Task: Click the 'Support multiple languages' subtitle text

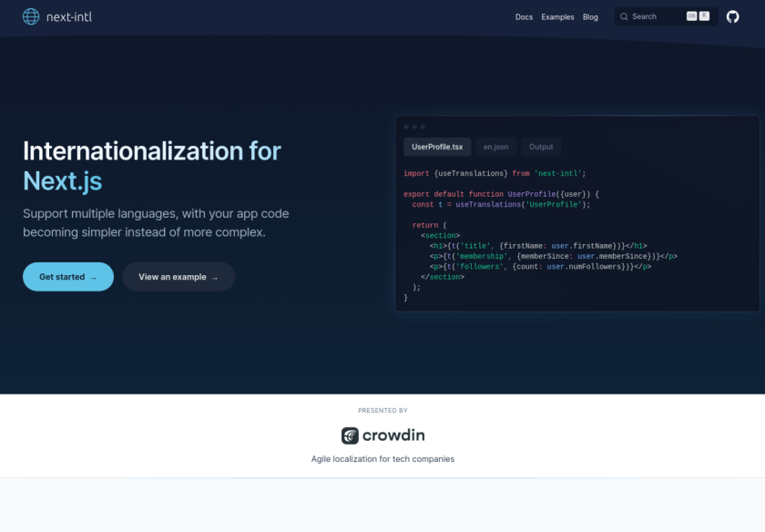Action: click(156, 223)
